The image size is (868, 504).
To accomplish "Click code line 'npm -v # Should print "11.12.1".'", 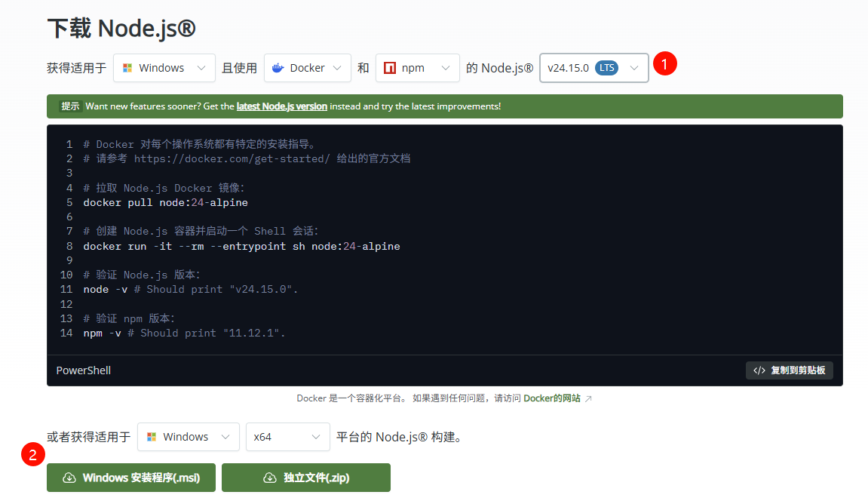I will 184,333.
